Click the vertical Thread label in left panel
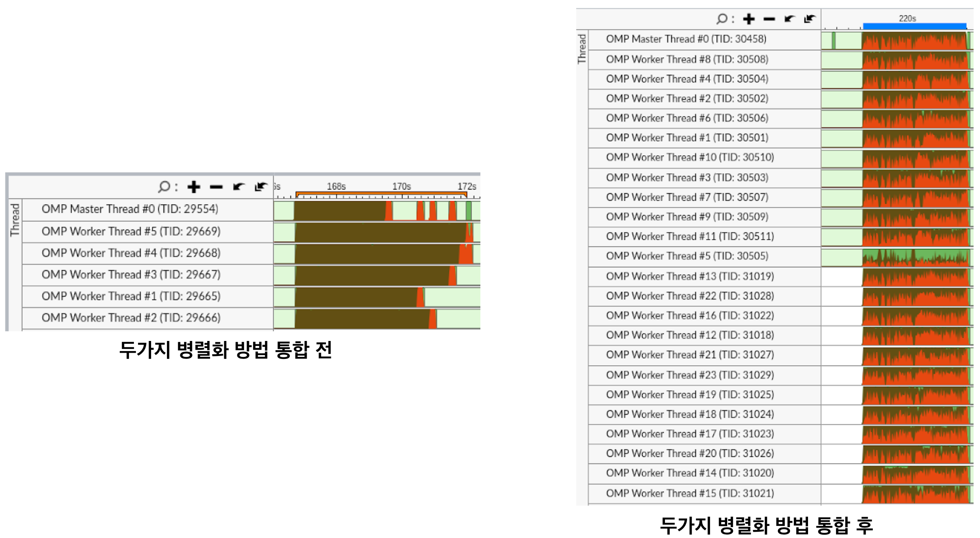Image resolution: width=980 pixels, height=538 pixels. click(x=15, y=220)
